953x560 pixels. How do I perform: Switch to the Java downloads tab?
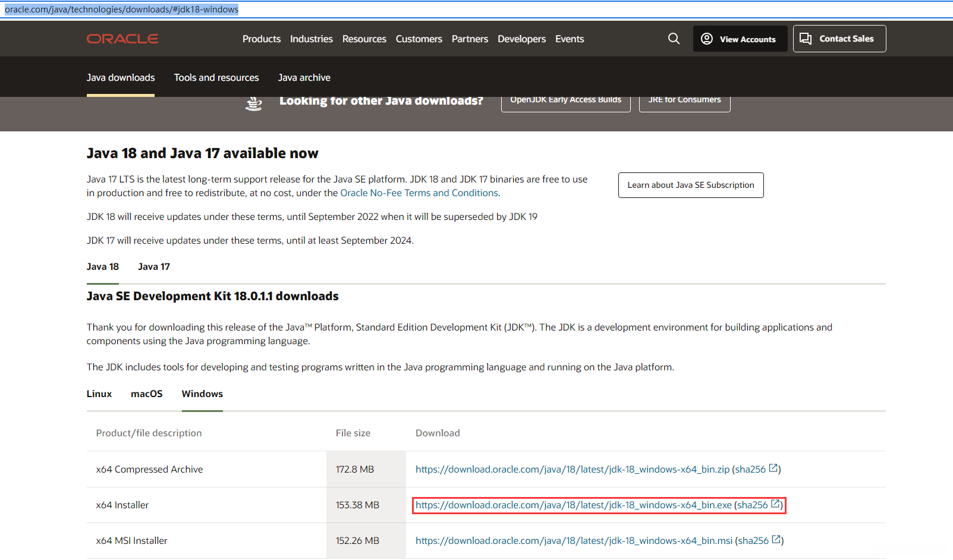click(x=121, y=77)
